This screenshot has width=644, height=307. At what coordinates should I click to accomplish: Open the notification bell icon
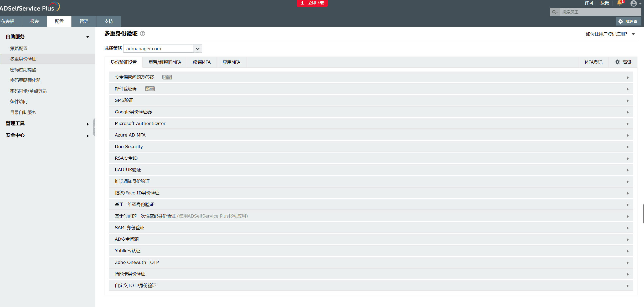[620, 3]
